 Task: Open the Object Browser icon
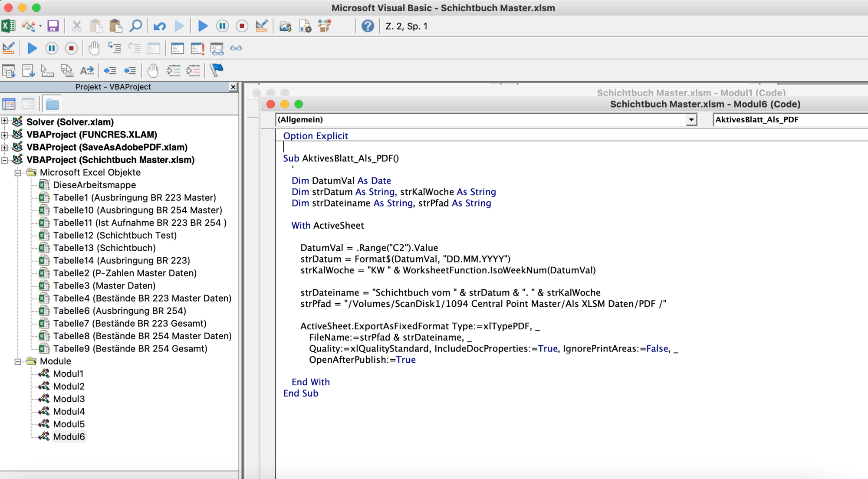[325, 26]
